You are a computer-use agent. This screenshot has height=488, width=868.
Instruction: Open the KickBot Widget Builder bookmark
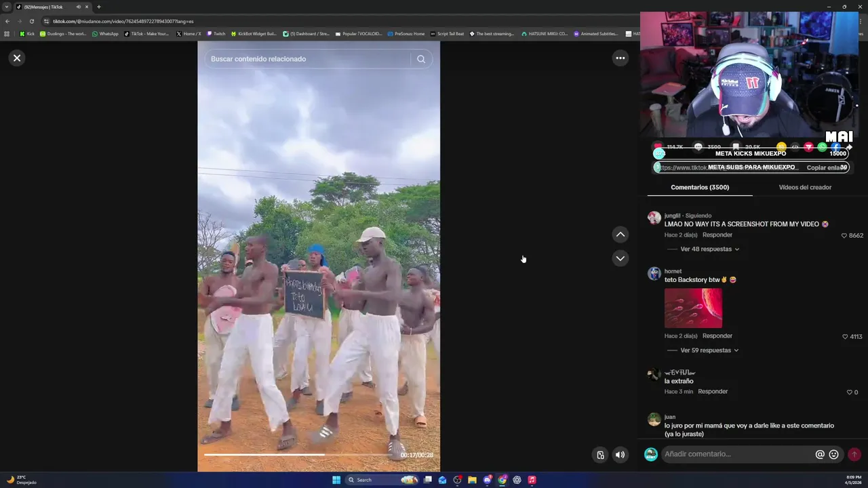(254, 33)
